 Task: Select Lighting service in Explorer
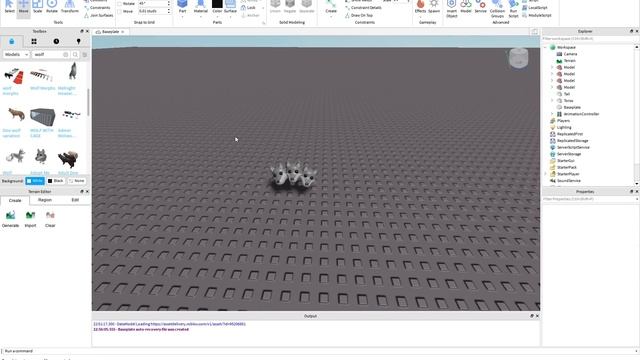point(564,127)
